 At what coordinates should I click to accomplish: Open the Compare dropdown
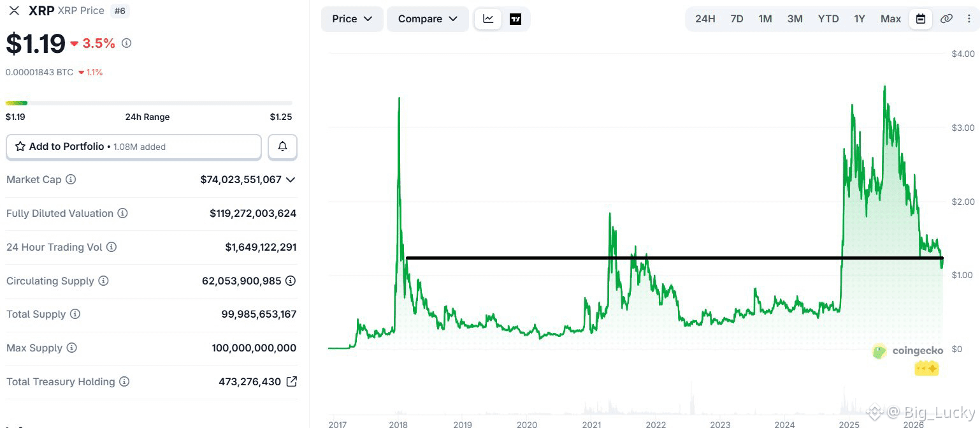coord(428,19)
